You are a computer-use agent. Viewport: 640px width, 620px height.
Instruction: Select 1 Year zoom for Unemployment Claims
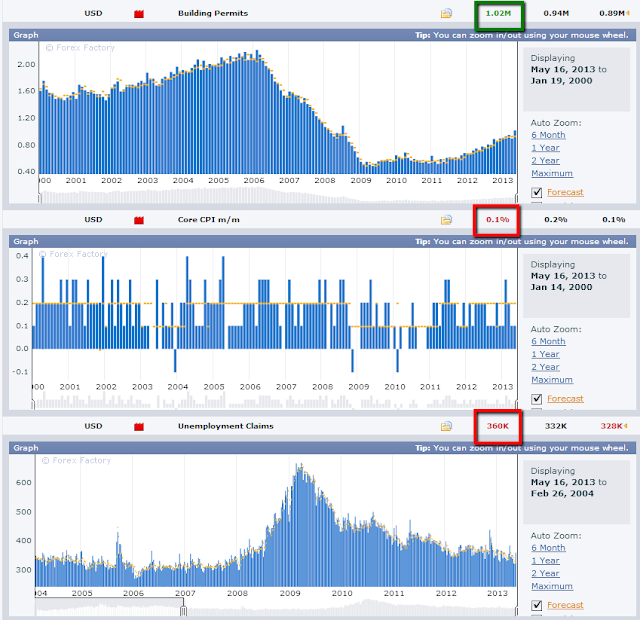pyautogui.click(x=545, y=561)
